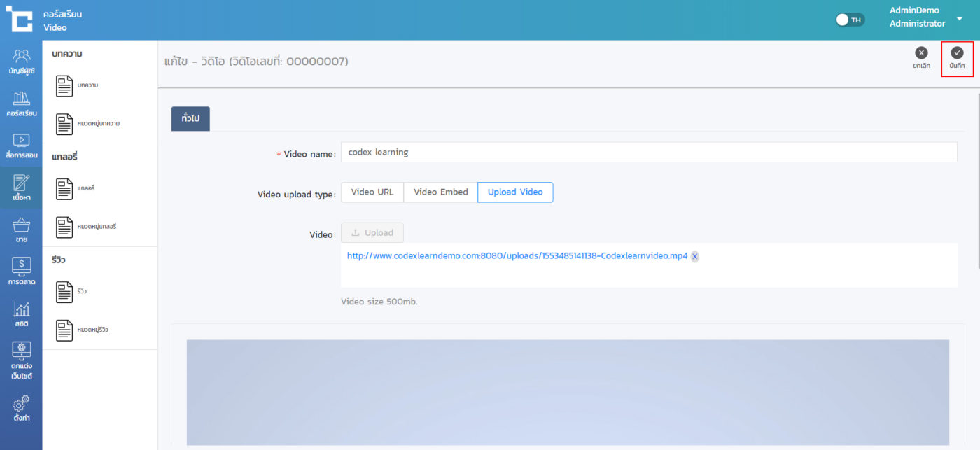The image size is (980, 450).
Task: Toggle the TH language switch
Action: click(x=850, y=20)
